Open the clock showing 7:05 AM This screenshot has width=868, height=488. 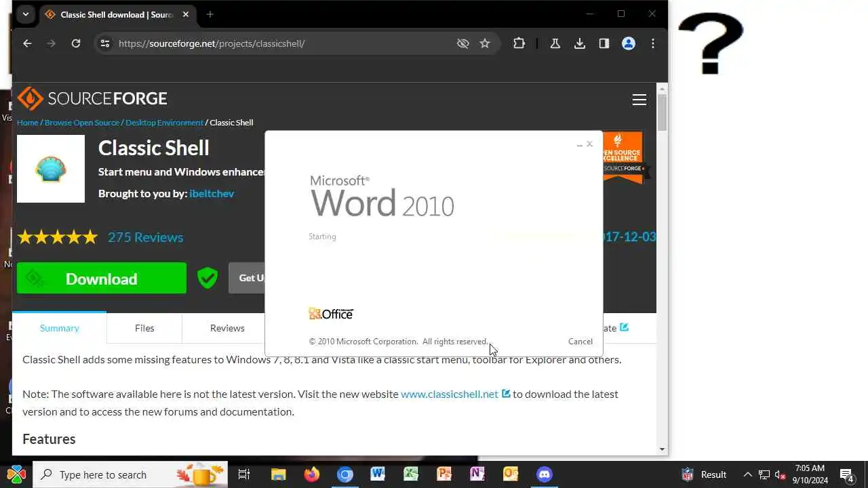(811, 474)
